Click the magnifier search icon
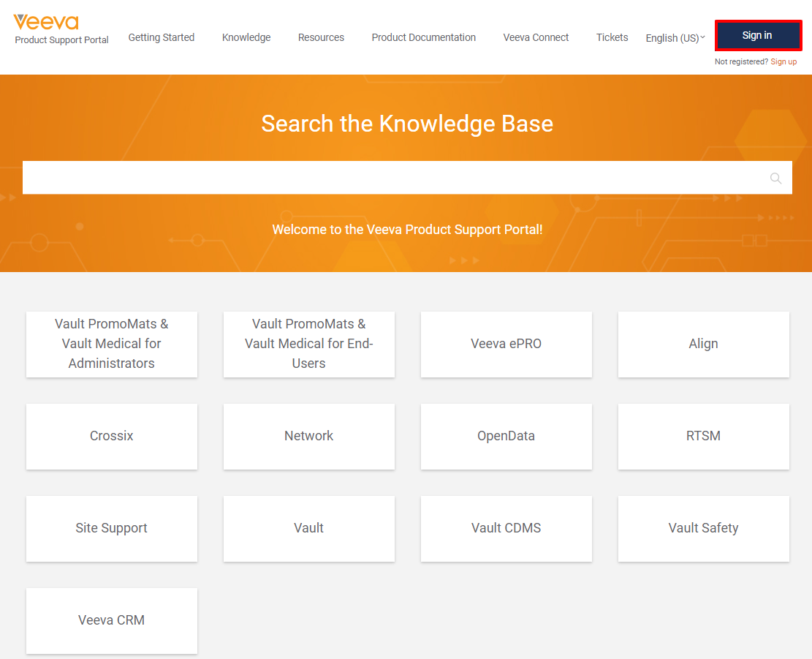The width and height of the screenshot is (812, 659). (775, 178)
